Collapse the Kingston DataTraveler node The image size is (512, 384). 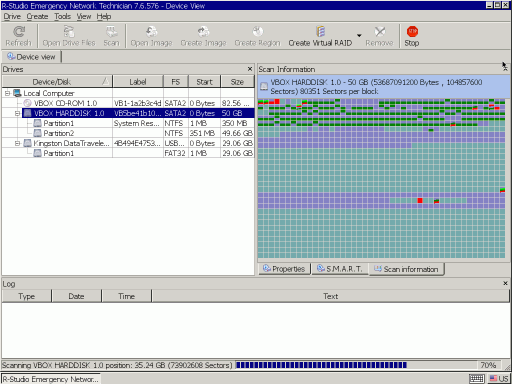point(17,143)
